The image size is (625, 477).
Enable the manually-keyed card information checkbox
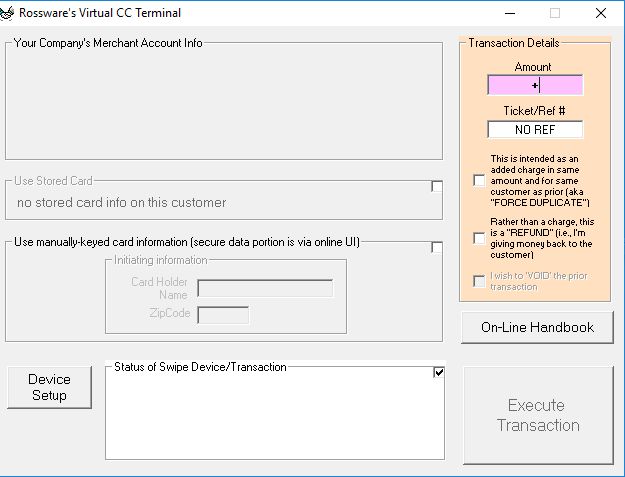437,247
